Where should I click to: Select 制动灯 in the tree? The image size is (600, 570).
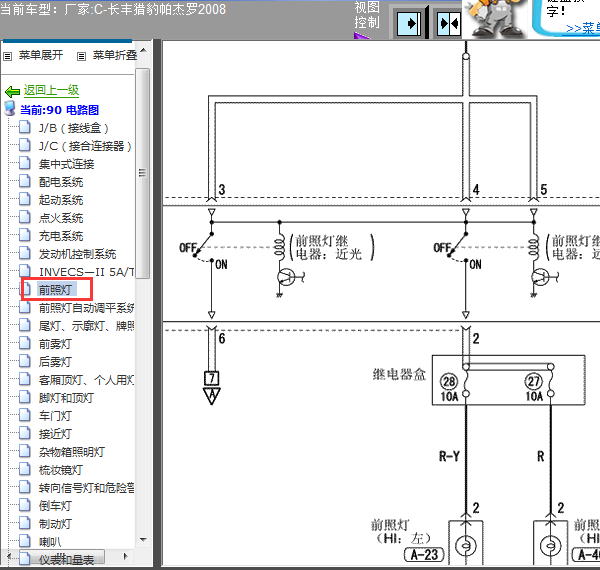tap(55, 523)
